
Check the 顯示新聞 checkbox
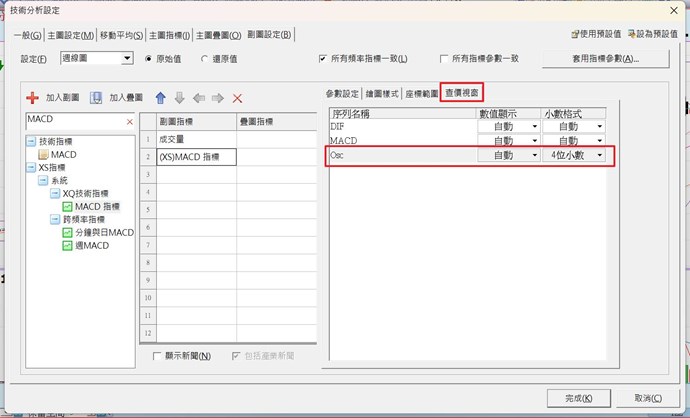(157, 356)
